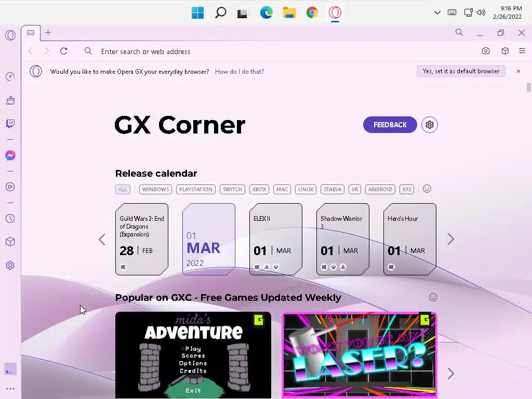The image size is (532, 399).
Task: Open GX Cleaner broom icon in sidebar
Action: click(10, 100)
